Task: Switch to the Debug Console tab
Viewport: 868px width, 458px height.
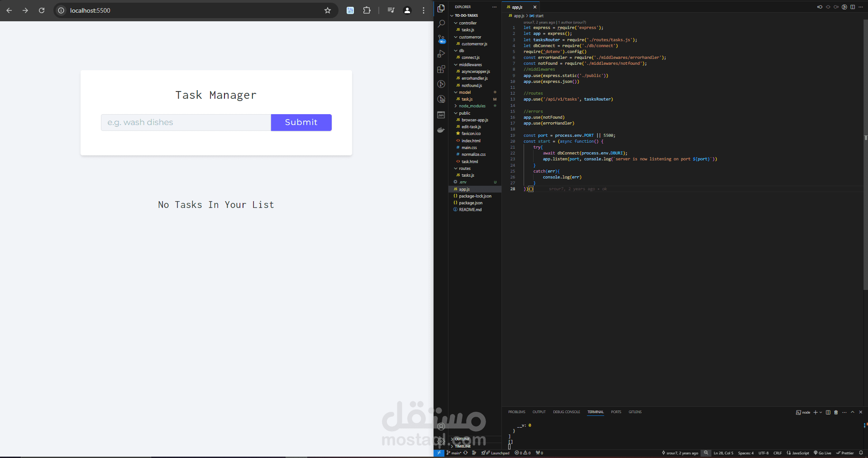Action: (x=567, y=412)
